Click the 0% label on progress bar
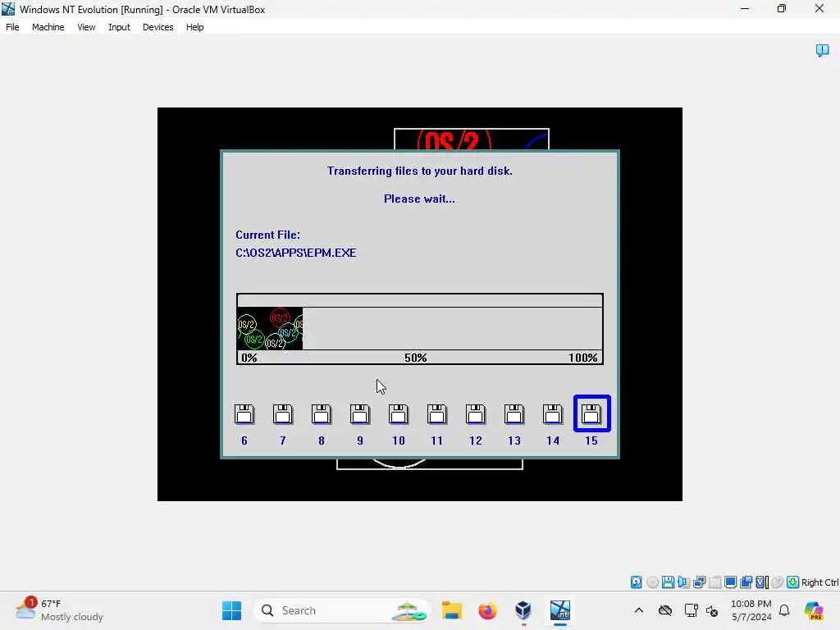The width and height of the screenshot is (840, 630). tap(249, 358)
